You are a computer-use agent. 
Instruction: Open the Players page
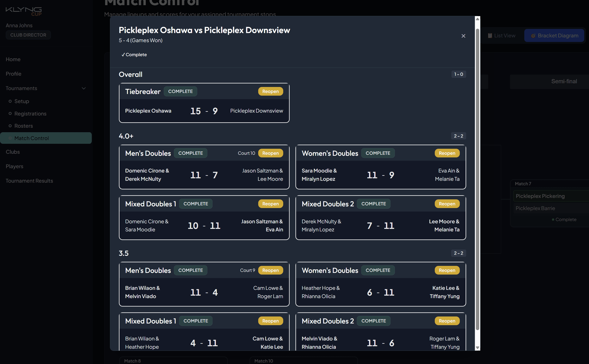click(14, 166)
